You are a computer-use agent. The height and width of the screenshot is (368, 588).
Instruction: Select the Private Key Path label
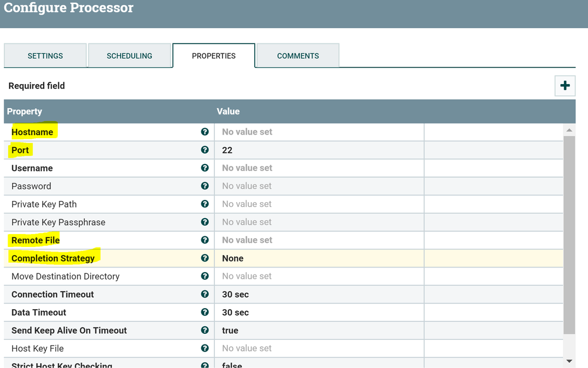pyautogui.click(x=44, y=204)
